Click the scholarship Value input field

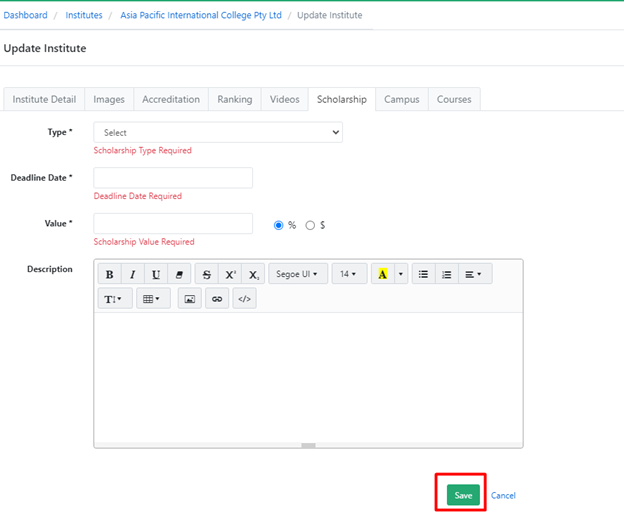[x=173, y=224]
